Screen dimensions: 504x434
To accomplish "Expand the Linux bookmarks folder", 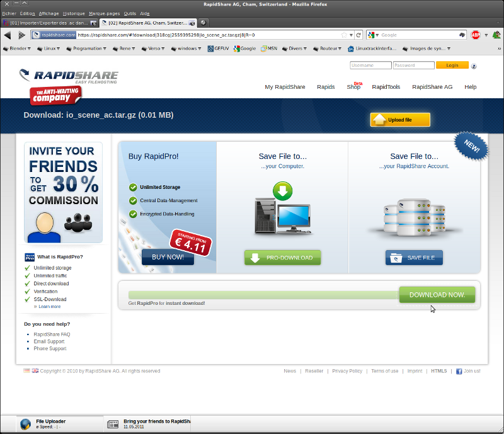I will (49, 49).
